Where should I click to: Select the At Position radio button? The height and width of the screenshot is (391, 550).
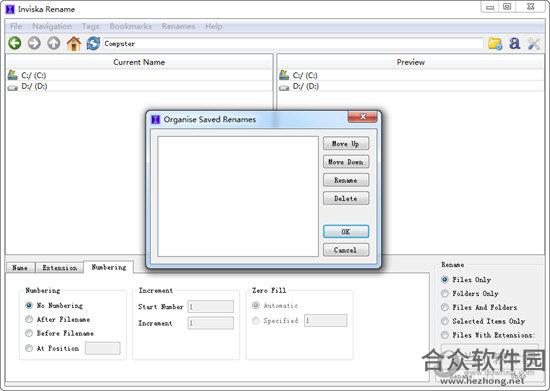[29, 348]
